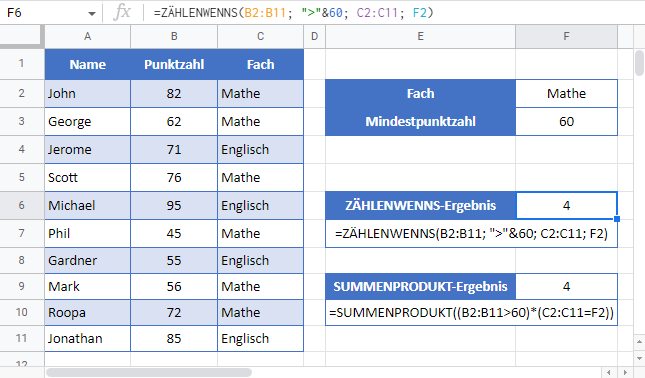The height and width of the screenshot is (378, 645).
Task: Click the ZÄHLENWENNS formula text cell
Action: (471, 233)
